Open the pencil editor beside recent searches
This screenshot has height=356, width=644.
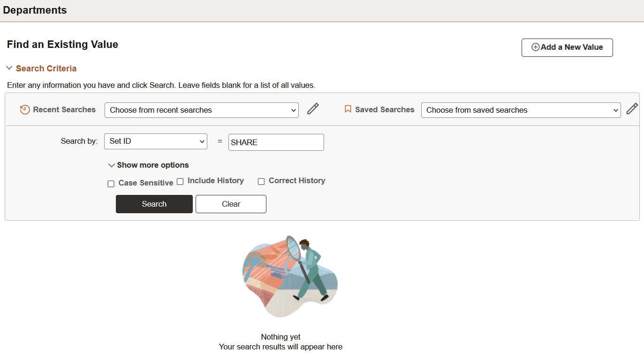point(312,108)
